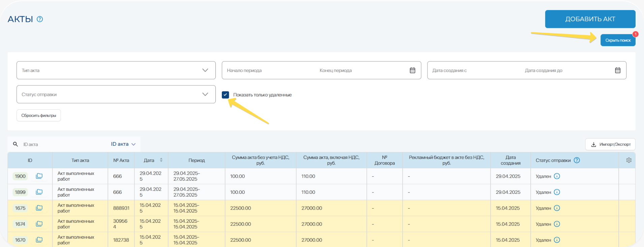Expand the Тип акта dropdown
Screen dimensions: 644x247
pos(116,70)
